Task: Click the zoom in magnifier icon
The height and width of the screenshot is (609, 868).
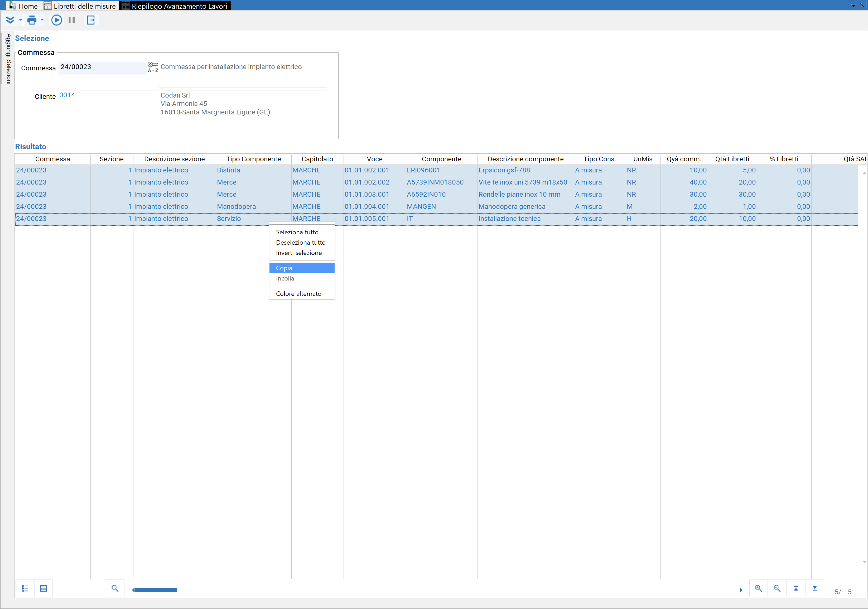Action: click(x=758, y=589)
